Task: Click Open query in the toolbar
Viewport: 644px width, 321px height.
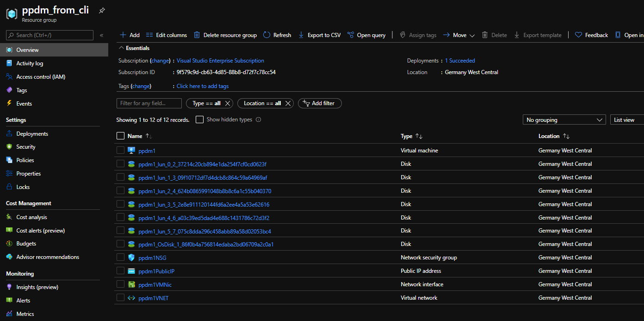Action: [366, 35]
